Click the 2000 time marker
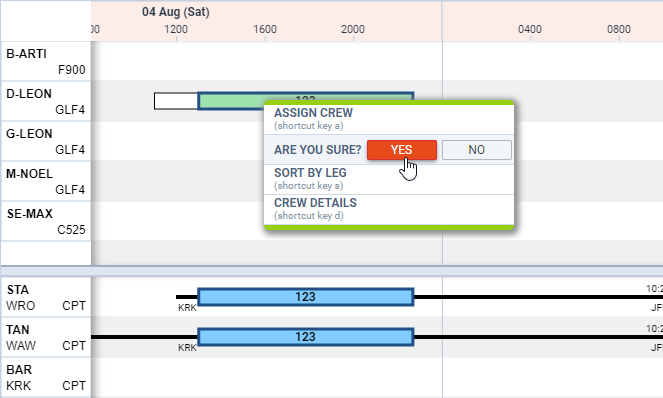The height and width of the screenshot is (398, 663). click(353, 29)
